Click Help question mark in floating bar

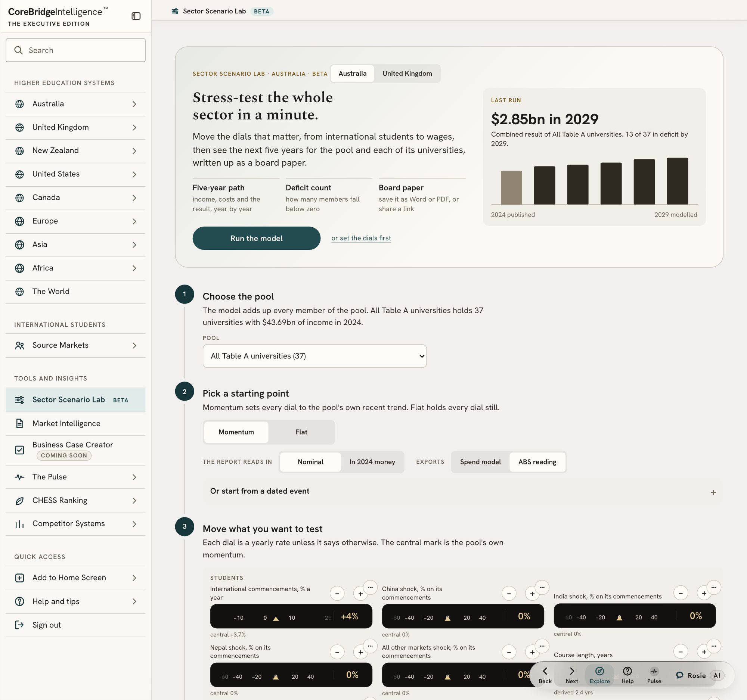(627, 671)
